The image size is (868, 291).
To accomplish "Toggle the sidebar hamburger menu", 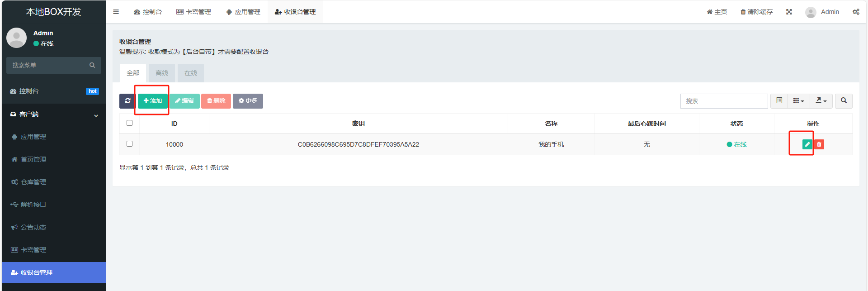I will pyautogui.click(x=116, y=12).
